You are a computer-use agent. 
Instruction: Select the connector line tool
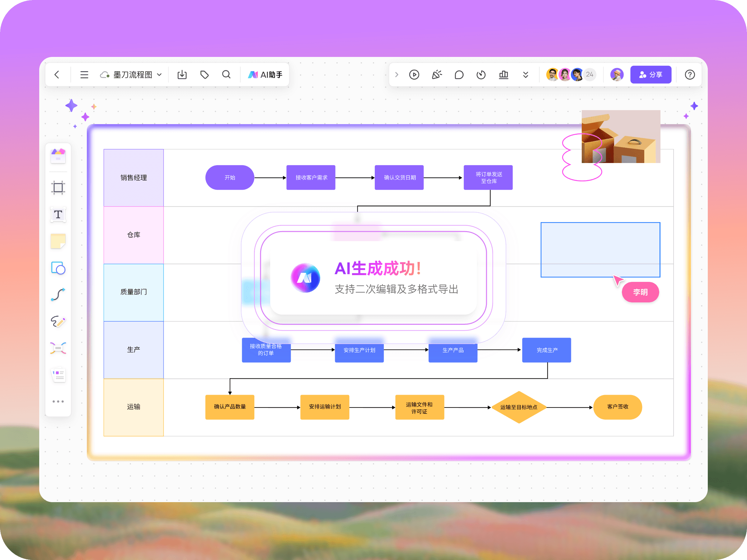click(x=58, y=295)
